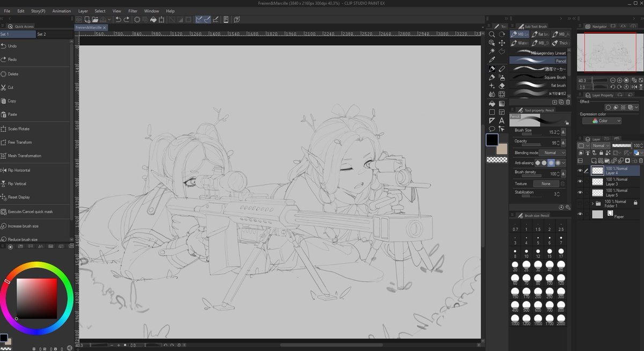Click the Clip Studio support help icon
Screen dimensions: 644x351
pyautogui.click(x=237, y=20)
